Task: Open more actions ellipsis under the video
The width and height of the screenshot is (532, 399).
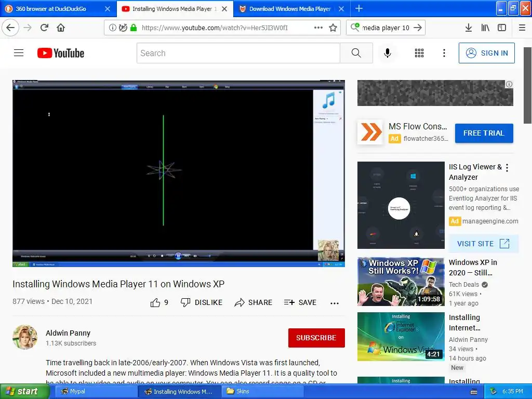Action: click(335, 303)
